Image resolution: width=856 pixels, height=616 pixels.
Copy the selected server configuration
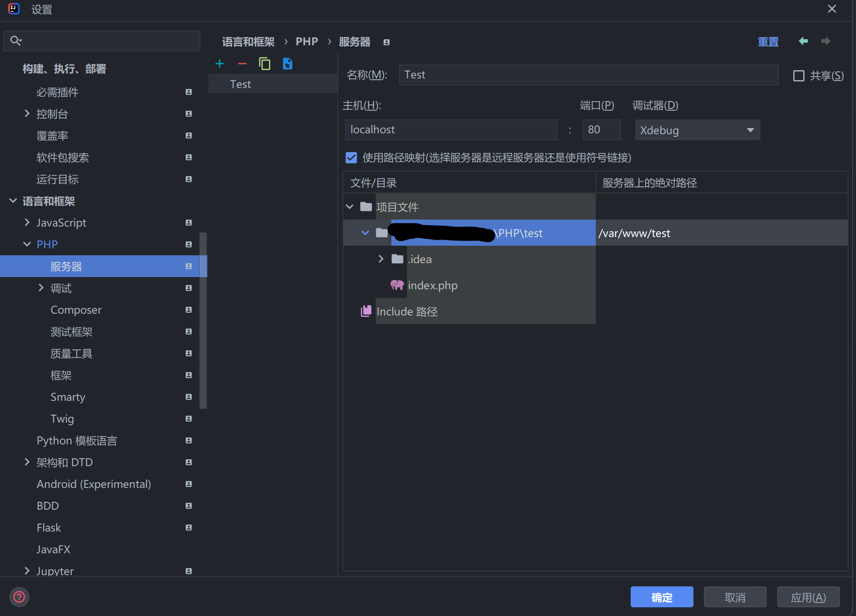click(x=265, y=64)
